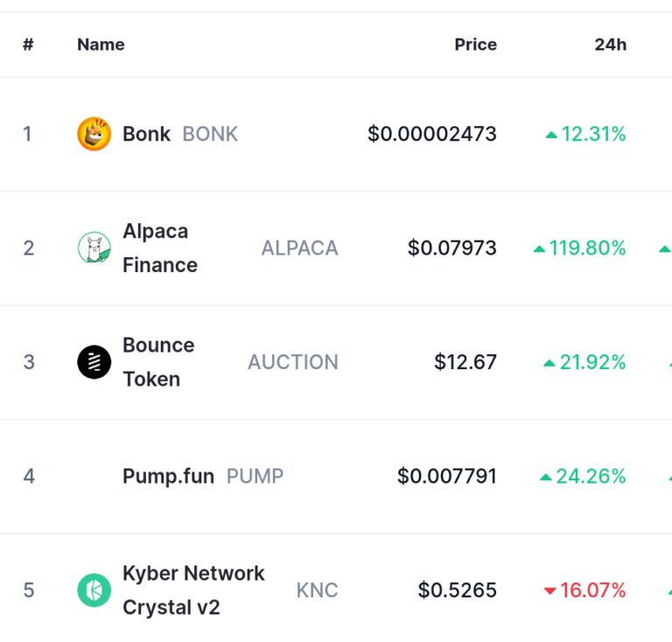Click the AUCTION ticker symbol
The width and height of the screenshot is (672, 642).
pyautogui.click(x=293, y=362)
